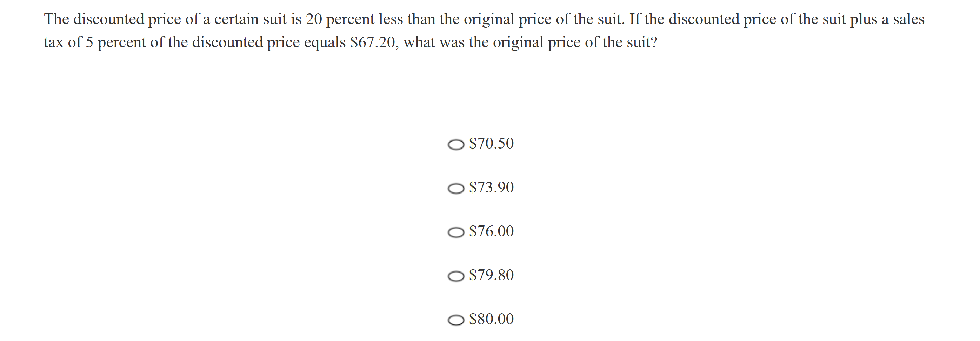The height and width of the screenshot is (341, 980).
Task: Select the $70.50 radio button
Action: 456,145
